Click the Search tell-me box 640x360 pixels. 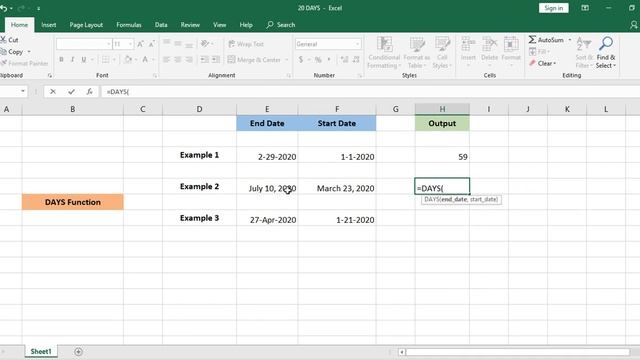pyautogui.click(x=281, y=25)
